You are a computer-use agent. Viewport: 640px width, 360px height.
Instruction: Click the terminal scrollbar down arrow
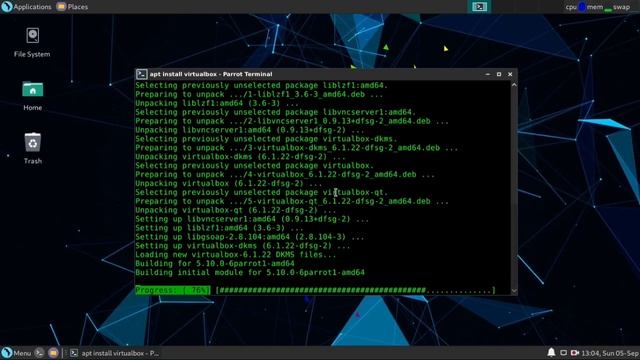click(514, 291)
